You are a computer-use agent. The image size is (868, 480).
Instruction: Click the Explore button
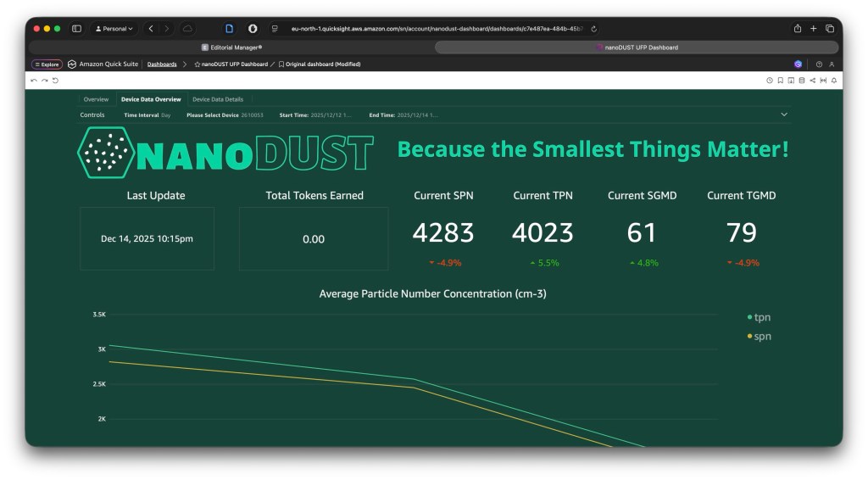47,64
